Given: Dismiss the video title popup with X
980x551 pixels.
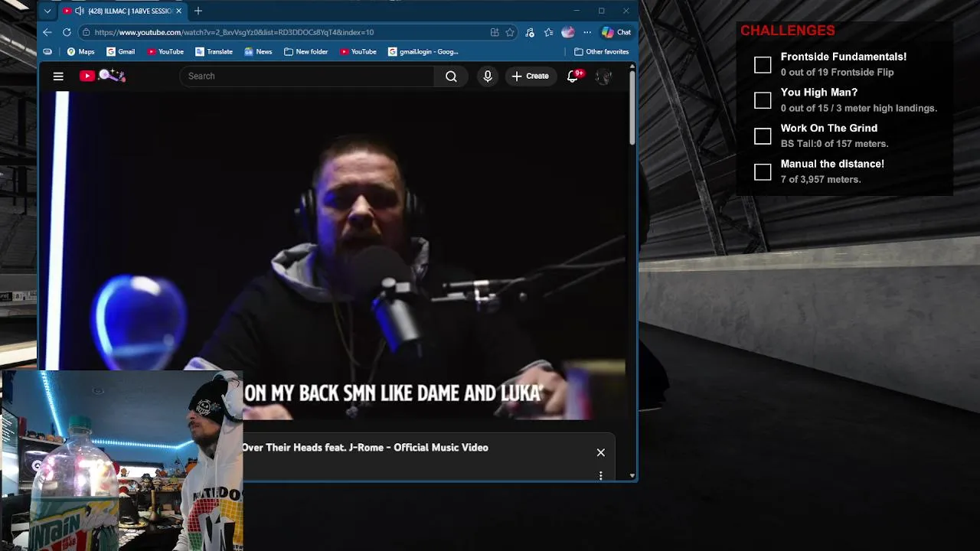Looking at the screenshot, I should point(601,452).
